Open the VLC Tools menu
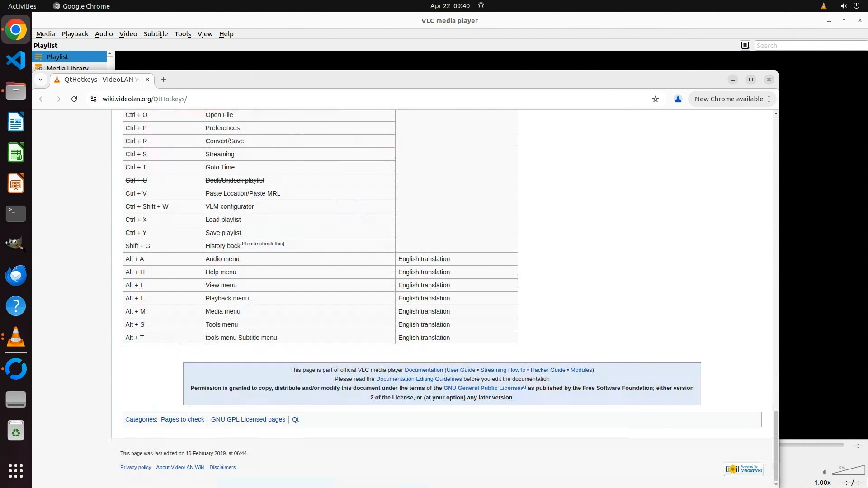 (x=183, y=34)
